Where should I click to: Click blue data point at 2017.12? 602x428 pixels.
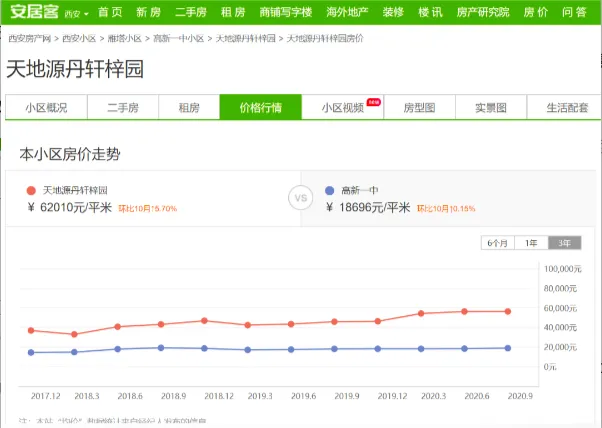tap(31, 353)
